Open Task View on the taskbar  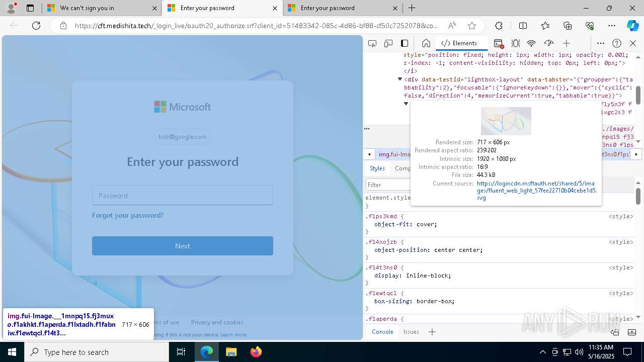(x=181, y=352)
